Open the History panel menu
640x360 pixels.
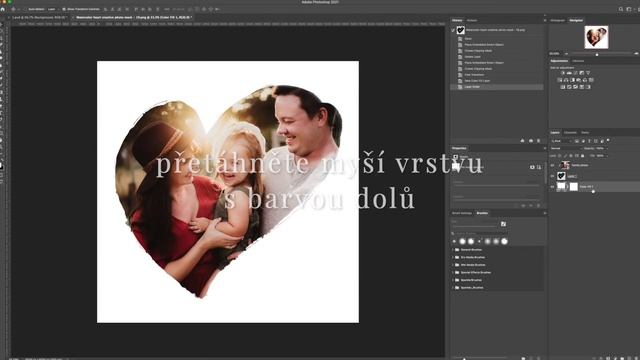[x=544, y=20]
